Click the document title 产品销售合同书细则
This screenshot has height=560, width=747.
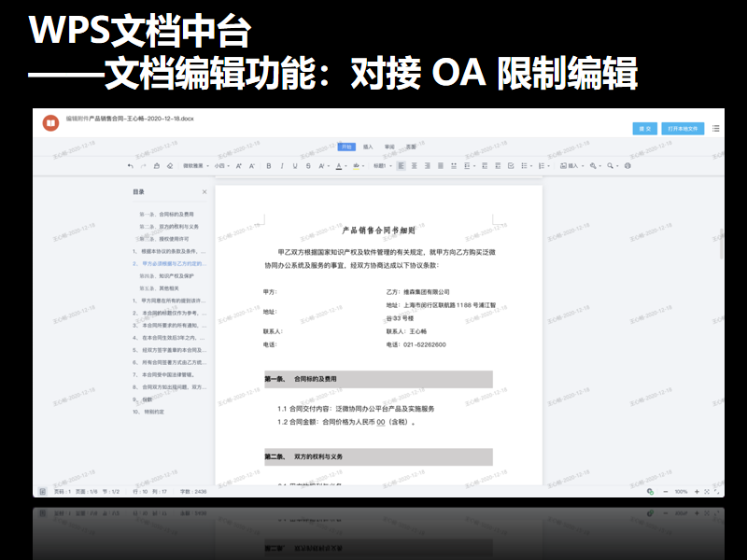click(379, 231)
